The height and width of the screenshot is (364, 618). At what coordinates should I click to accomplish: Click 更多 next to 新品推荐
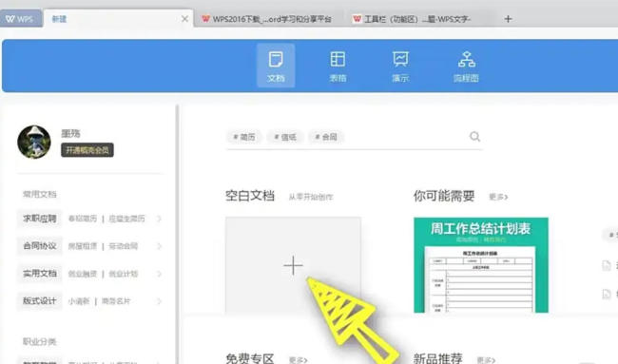[x=486, y=360]
